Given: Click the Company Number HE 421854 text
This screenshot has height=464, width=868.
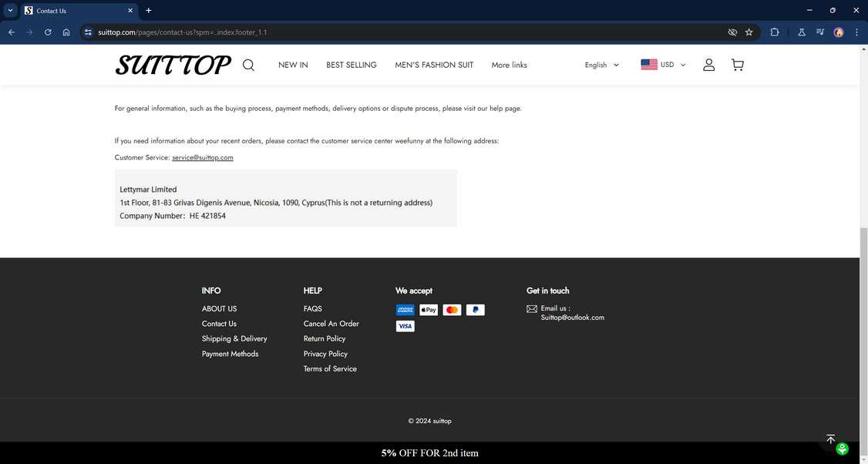Looking at the screenshot, I should point(173,216).
